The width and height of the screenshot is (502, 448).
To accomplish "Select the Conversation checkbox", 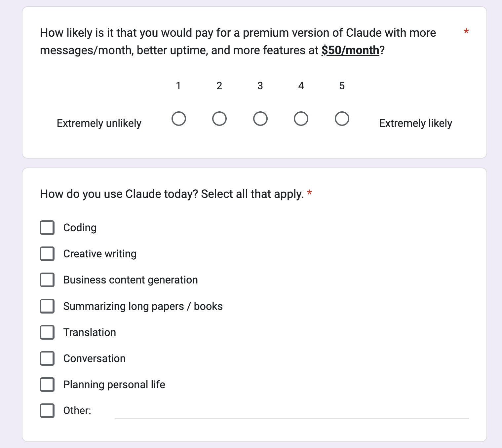I will pos(47,358).
